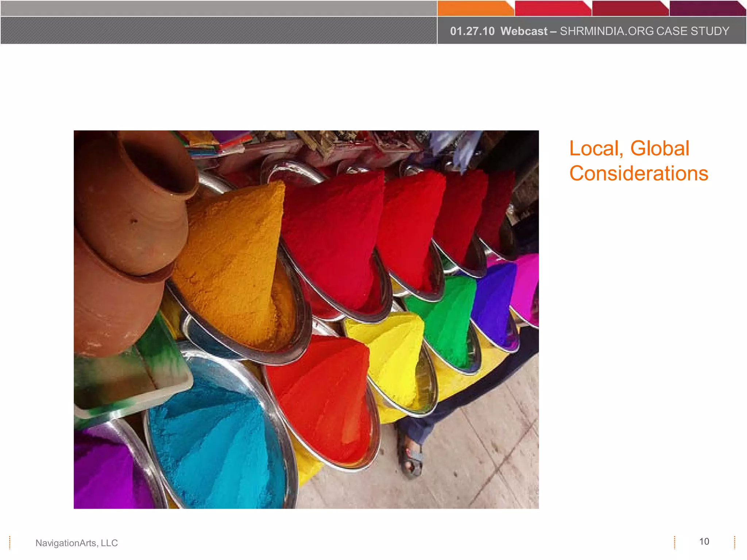Click the gray patterned header bar

tap(219, 31)
